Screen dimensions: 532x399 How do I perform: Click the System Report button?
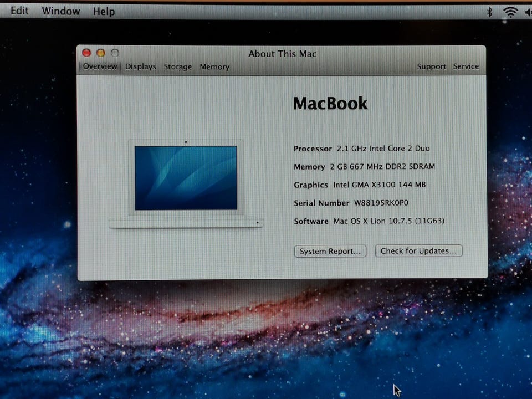(x=330, y=252)
